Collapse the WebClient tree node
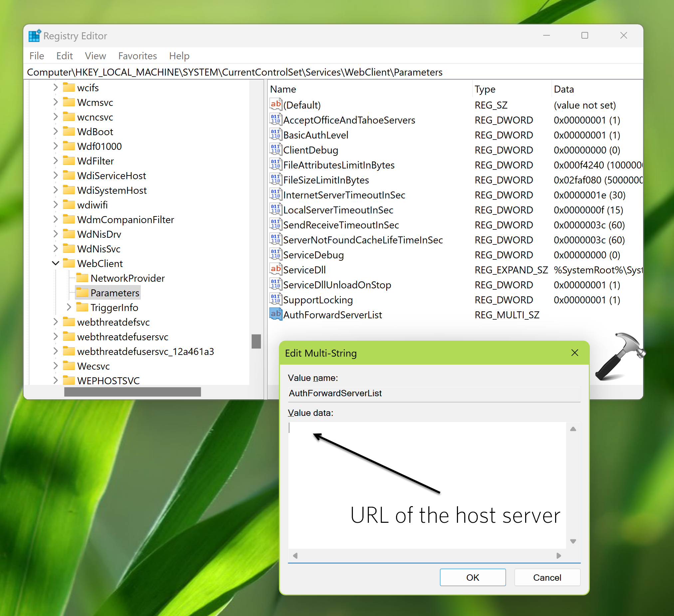 tap(56, 263)
